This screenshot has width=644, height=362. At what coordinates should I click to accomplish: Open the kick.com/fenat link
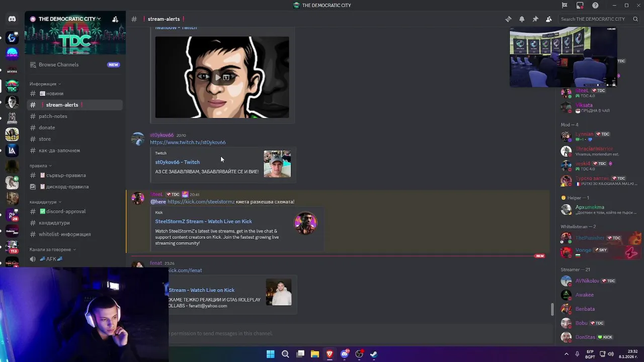(x=185, y=270)
